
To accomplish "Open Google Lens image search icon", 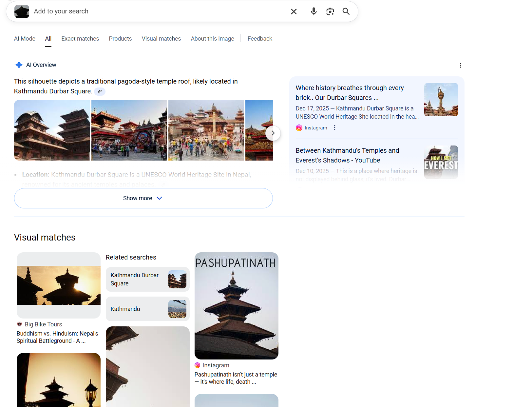I will click(330, 11).
